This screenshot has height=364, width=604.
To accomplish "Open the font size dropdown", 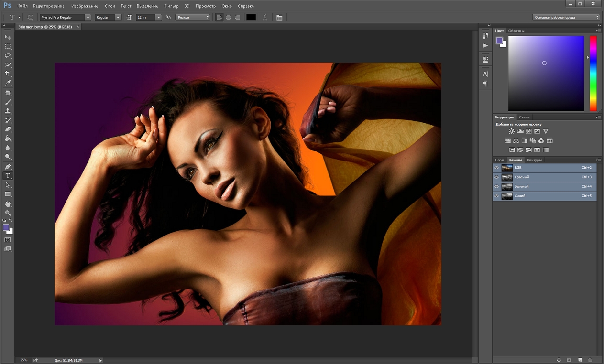I will [158, 17].
